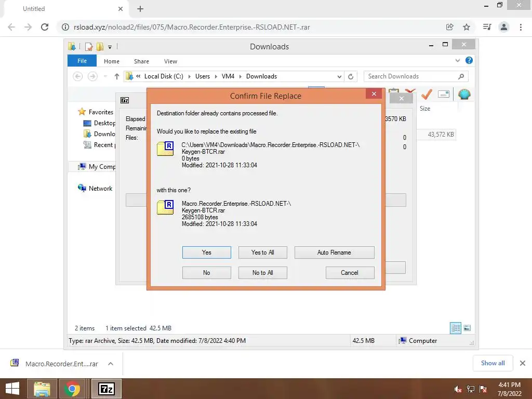The image size is (532, 399).
Task: Click Local Disk (C:) in address path
Action: click(164, 76)
